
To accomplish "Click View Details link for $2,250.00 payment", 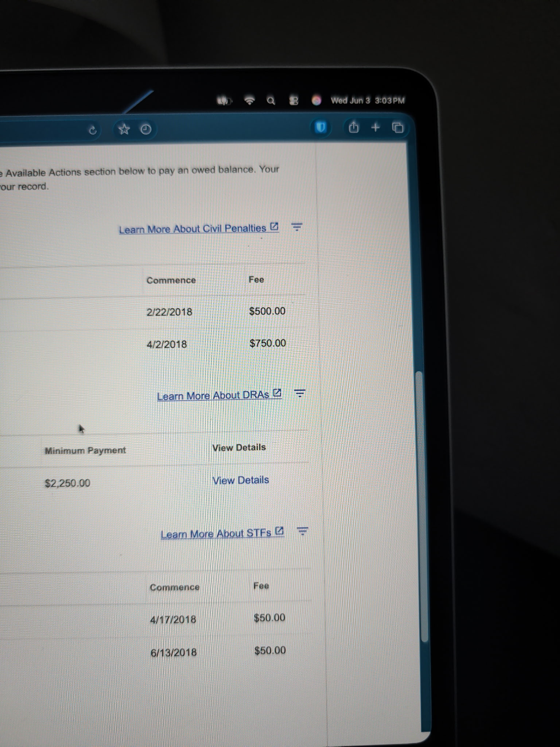I will [241, 480].
